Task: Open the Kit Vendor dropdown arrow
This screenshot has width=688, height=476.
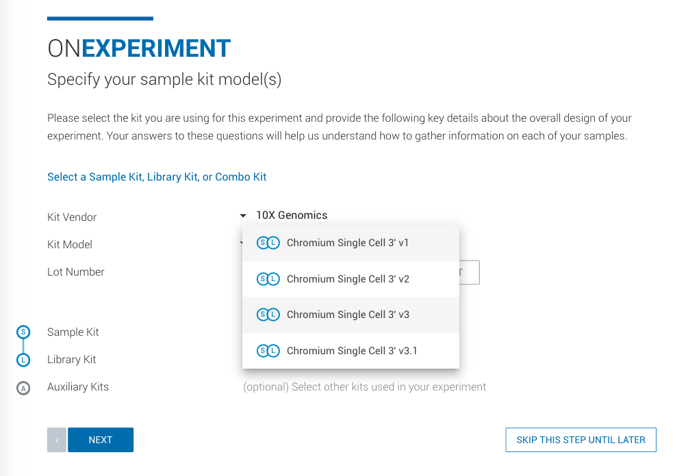Action: coord(243,215)
